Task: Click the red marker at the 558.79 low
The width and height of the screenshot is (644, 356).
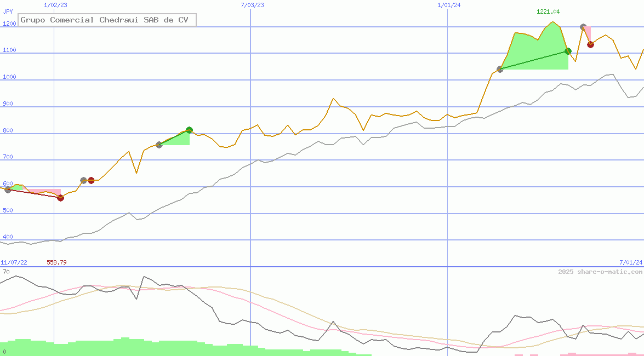Action: point(60,198)
